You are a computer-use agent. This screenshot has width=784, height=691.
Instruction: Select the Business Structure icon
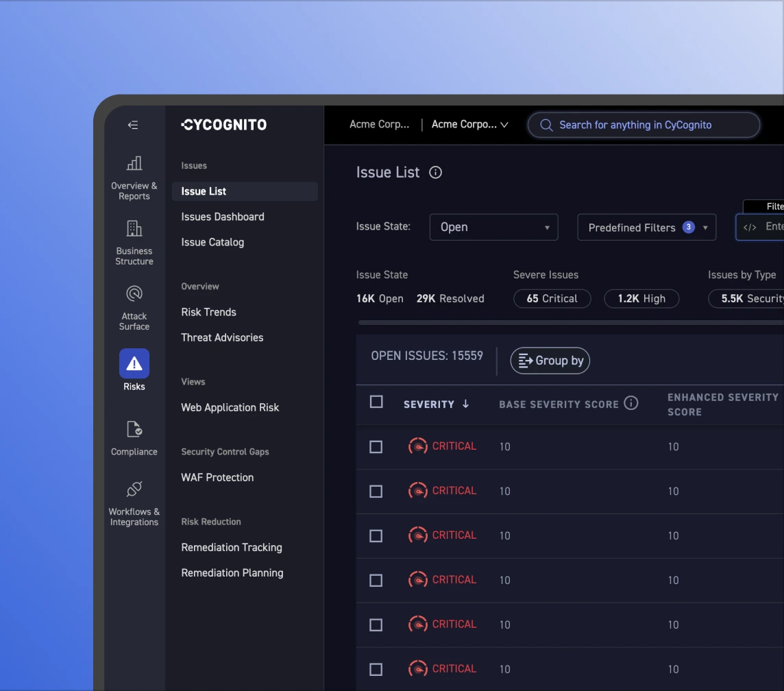pyautogui.click(x=134, y=240)
